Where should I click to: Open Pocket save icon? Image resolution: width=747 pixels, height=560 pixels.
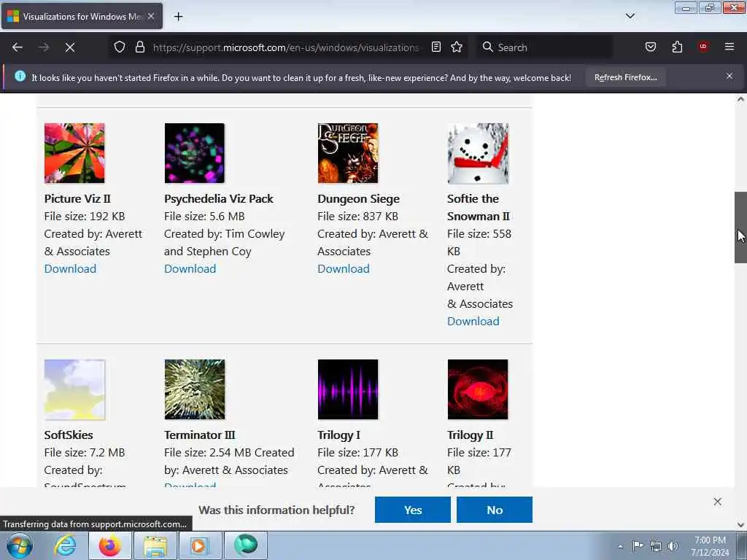tap(651, 47)
